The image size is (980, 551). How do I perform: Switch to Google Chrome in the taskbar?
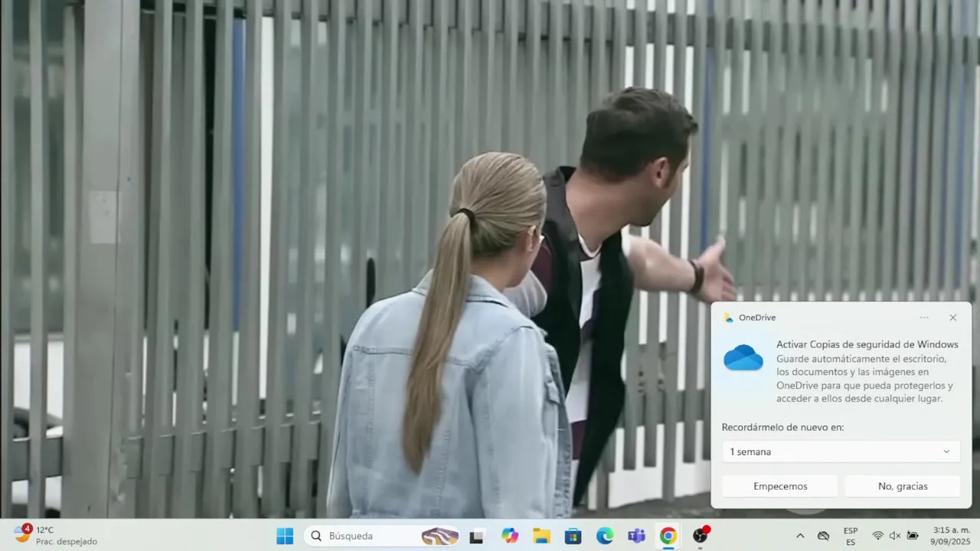click(x=668, y=536)
